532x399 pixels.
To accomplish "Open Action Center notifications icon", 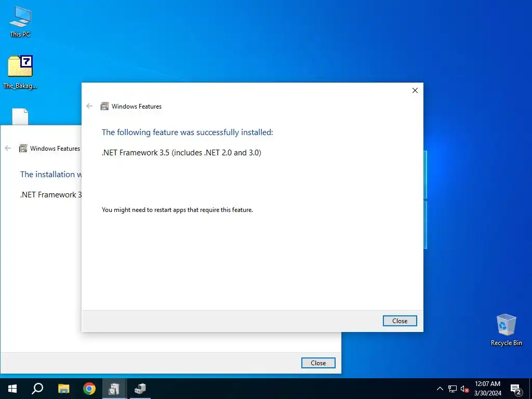I will click(x=516, y=389).
